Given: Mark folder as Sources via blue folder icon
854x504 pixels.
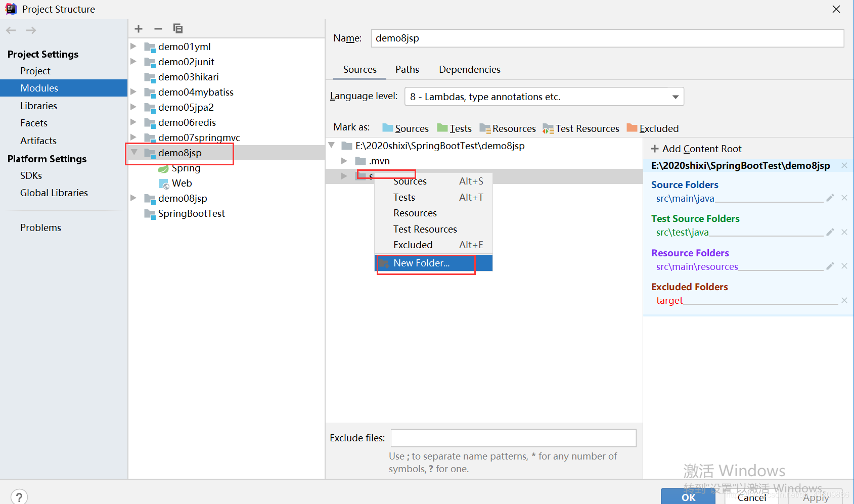Looking at the screenshot, I should [388, 128].
